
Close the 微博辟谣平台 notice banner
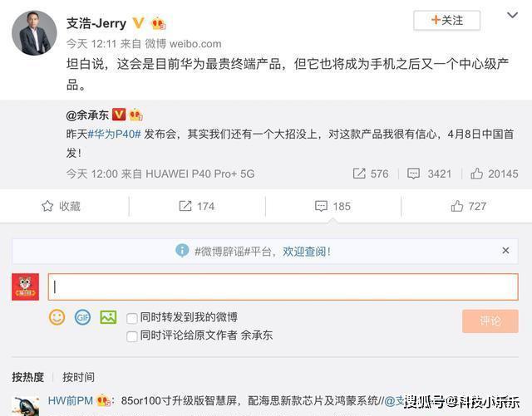[x=505, y=250]
